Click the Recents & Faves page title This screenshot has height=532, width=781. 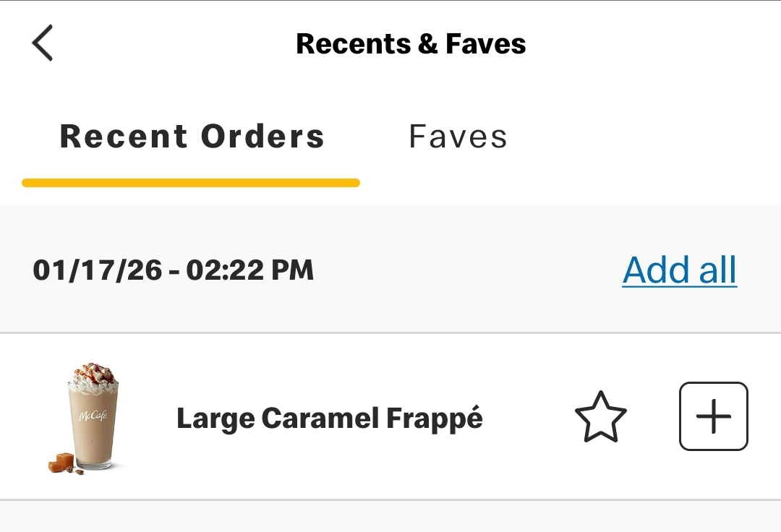411,43
